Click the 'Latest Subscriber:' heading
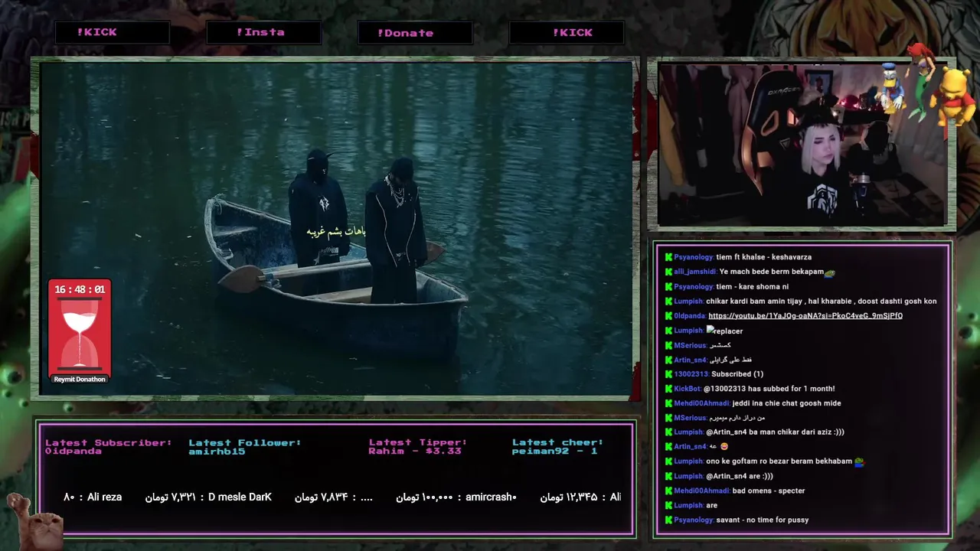 [108, 442]
